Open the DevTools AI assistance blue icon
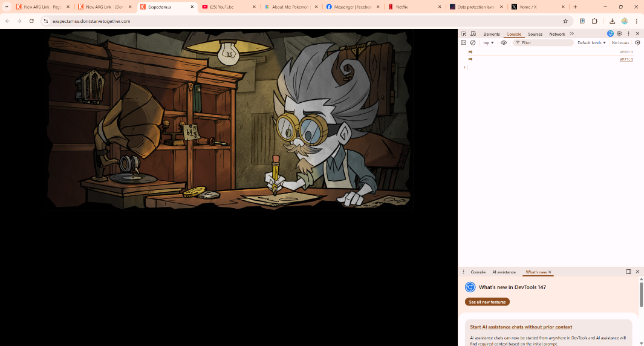The image size is (644, 346). (x=610, y=34)
